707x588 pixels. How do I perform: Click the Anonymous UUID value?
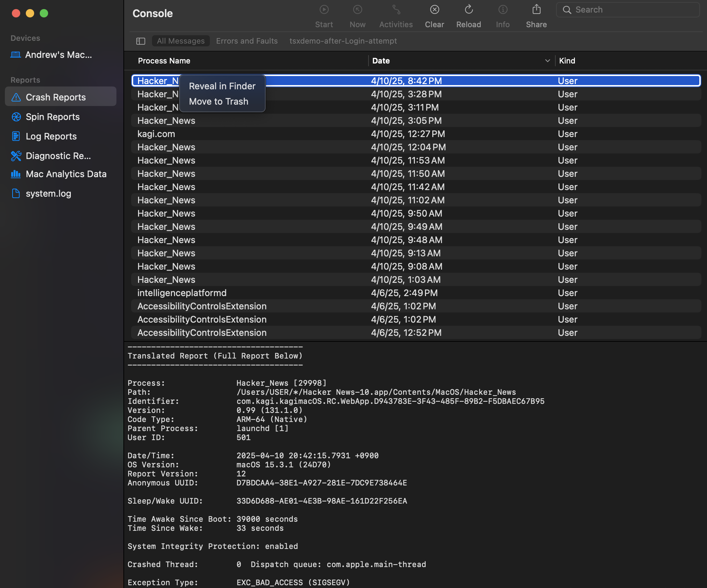pyautogui.click(x=322, y=483)
